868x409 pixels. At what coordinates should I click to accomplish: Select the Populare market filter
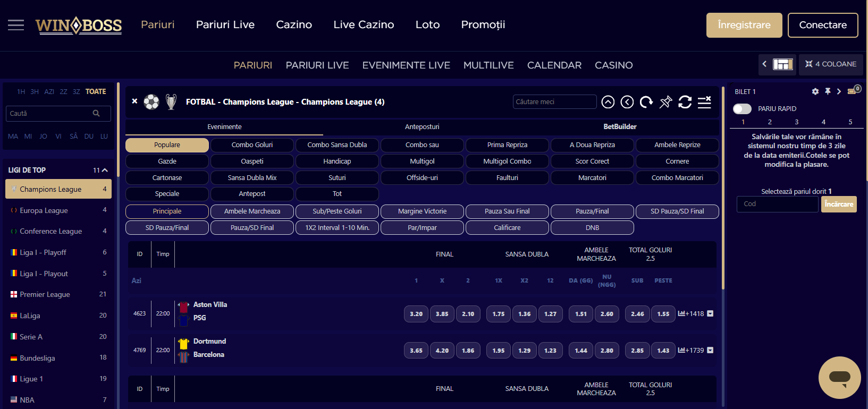coord(167,145)
